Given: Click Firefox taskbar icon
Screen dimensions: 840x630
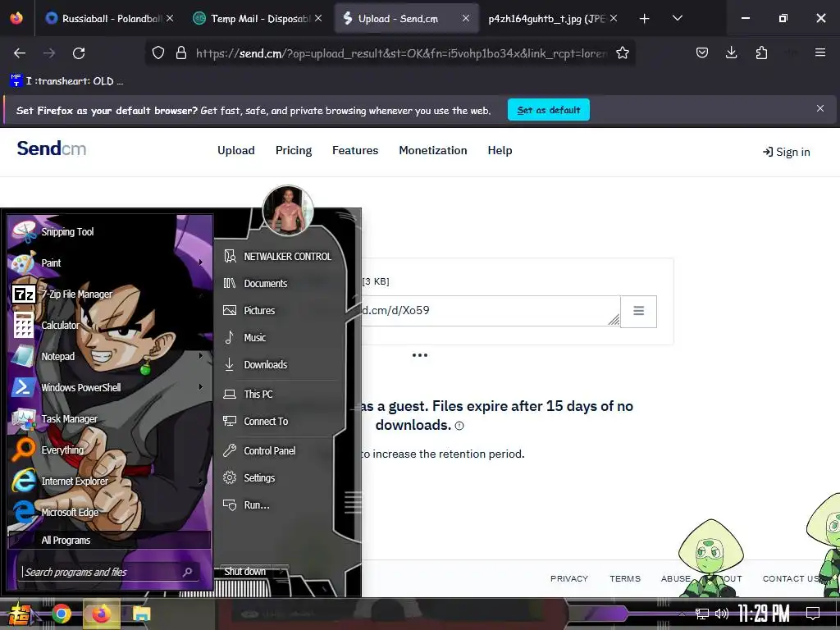Looking at the screenshot, I should click(x=101, y=614).
